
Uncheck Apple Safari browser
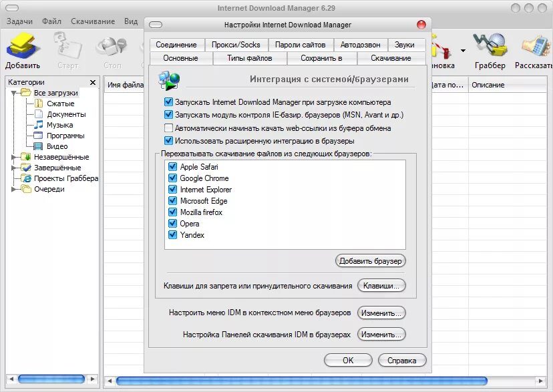(172, 166)
